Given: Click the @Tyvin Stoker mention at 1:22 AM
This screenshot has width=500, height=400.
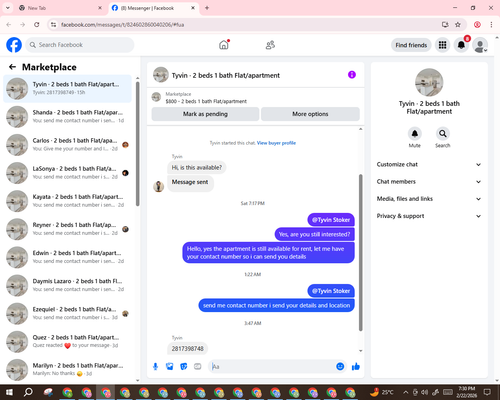Looking at the screenshot, I should [331, 291].
